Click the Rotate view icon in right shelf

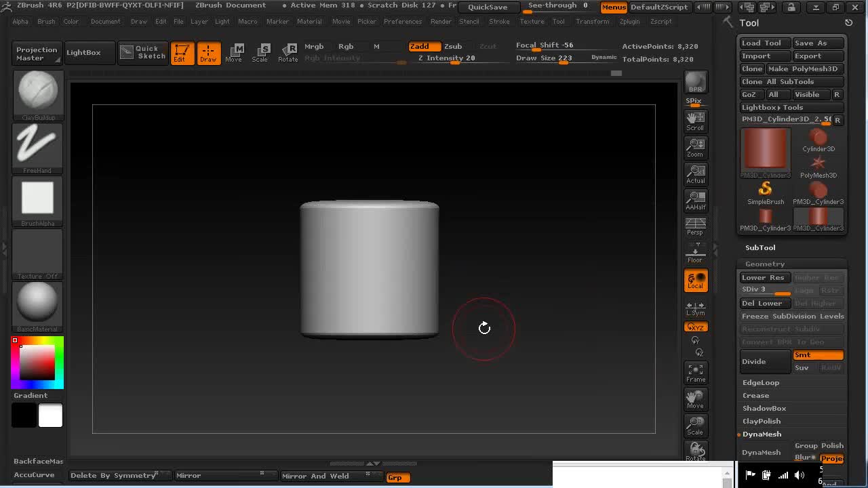695,452
